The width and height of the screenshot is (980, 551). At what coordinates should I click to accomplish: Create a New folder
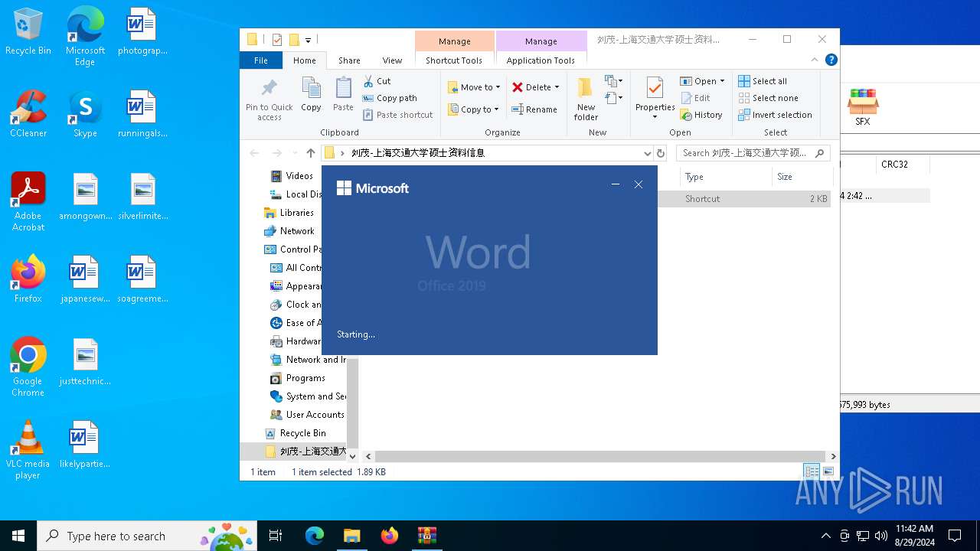pyautogui.click(x=586, y=99)
